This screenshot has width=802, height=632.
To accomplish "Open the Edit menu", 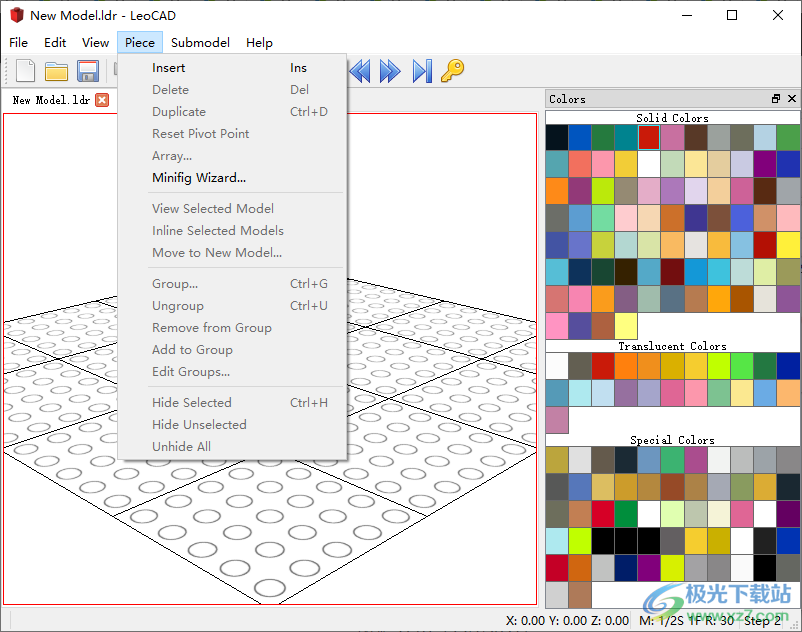I will pos(55,43).
